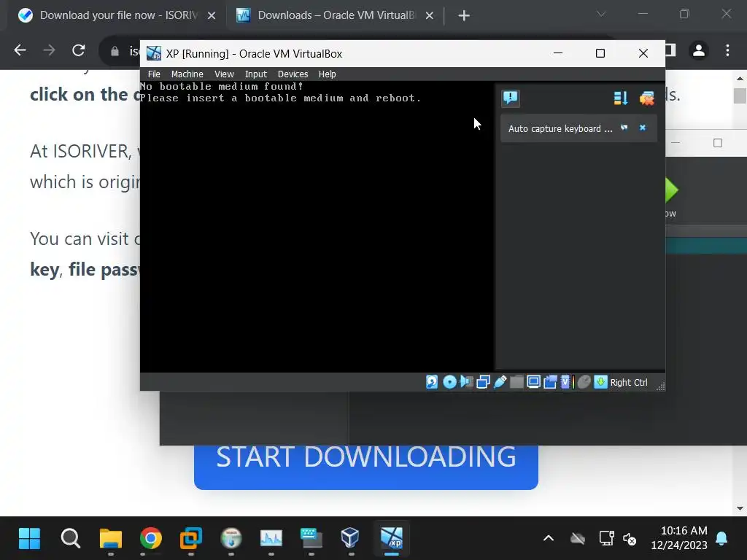Click the display indicator in VM status bar
The height and width of the screenshot is (560, 747).
(x=533, y=382)
